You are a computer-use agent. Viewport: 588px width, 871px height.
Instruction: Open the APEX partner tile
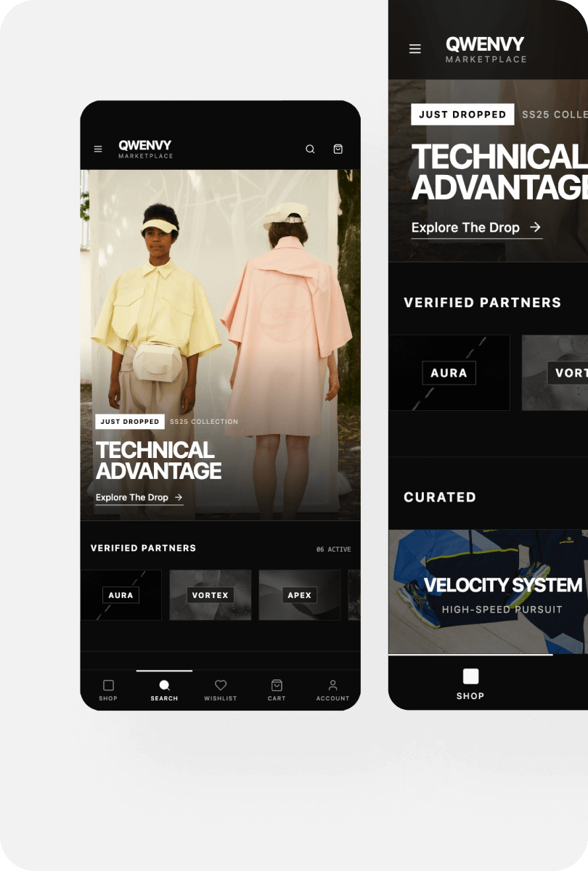pos(298,595)
